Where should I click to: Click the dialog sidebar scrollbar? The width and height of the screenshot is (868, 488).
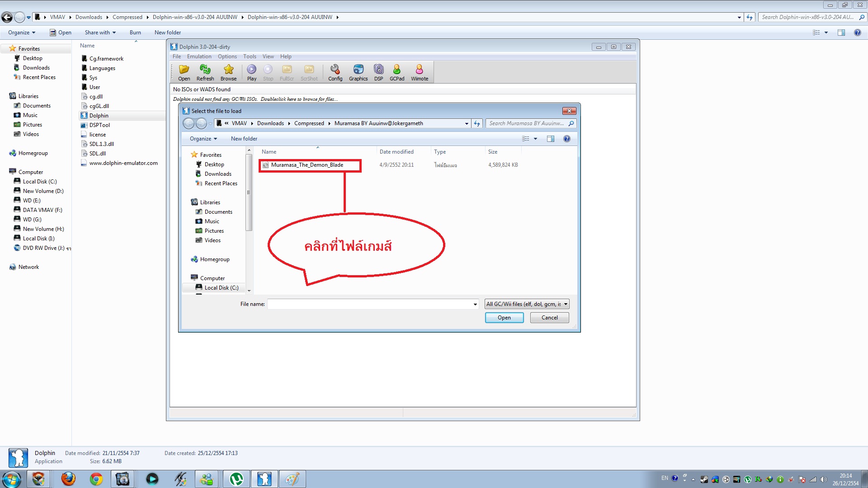pos(249,193)
